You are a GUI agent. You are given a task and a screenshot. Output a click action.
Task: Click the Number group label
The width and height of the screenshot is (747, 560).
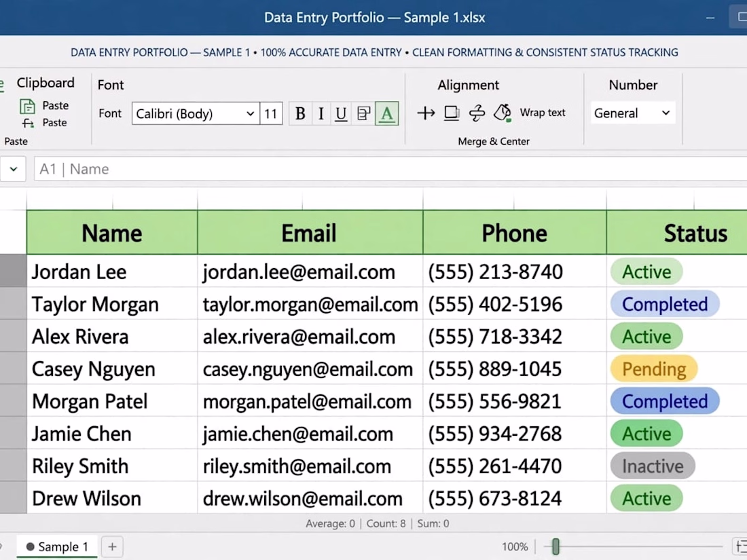633,85
